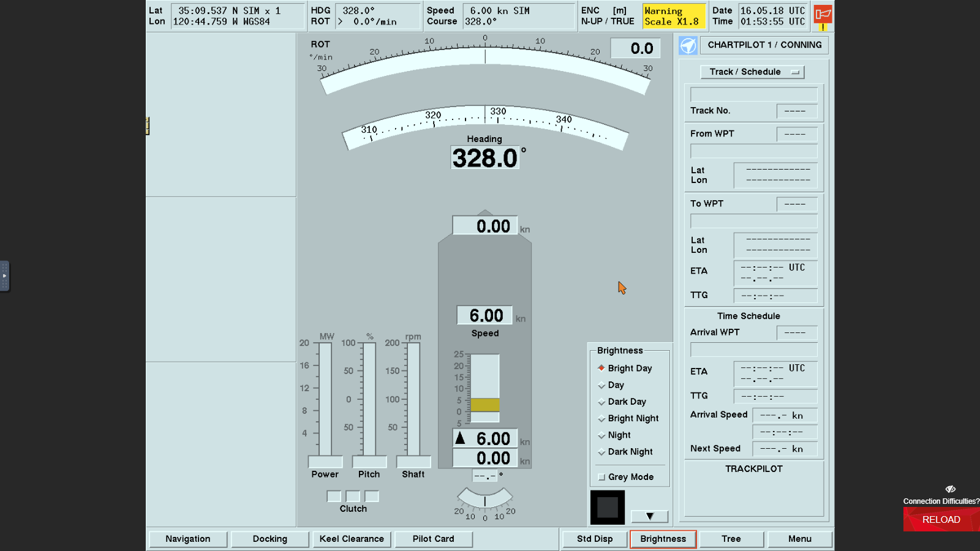Open the Navigation page
Viewport: 980px width, 551px height.
click(188, 539)
